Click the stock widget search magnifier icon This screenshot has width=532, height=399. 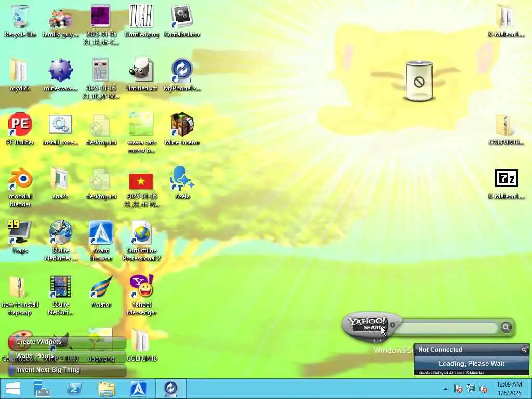point(524,349)
